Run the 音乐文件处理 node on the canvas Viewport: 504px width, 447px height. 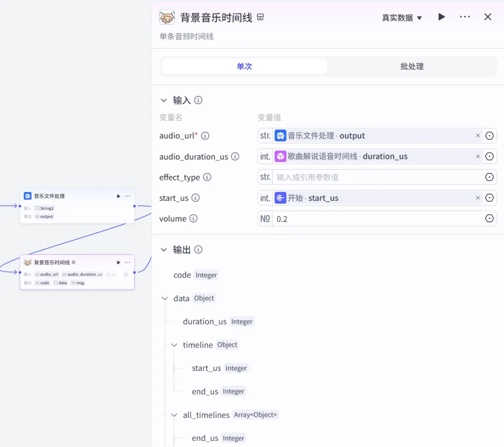pos(119,196)
